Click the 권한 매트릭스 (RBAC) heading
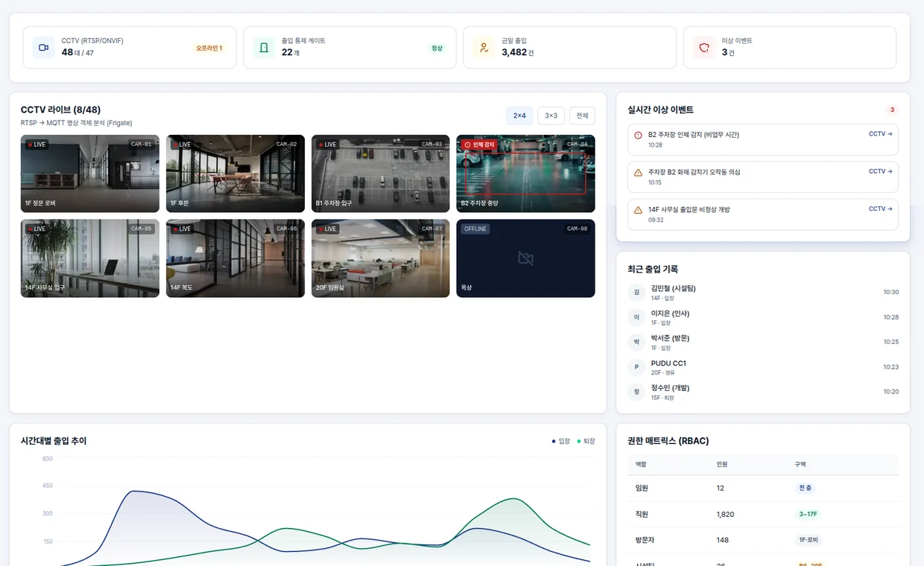Viewport: 924px width, 566px height. point(669,441)
